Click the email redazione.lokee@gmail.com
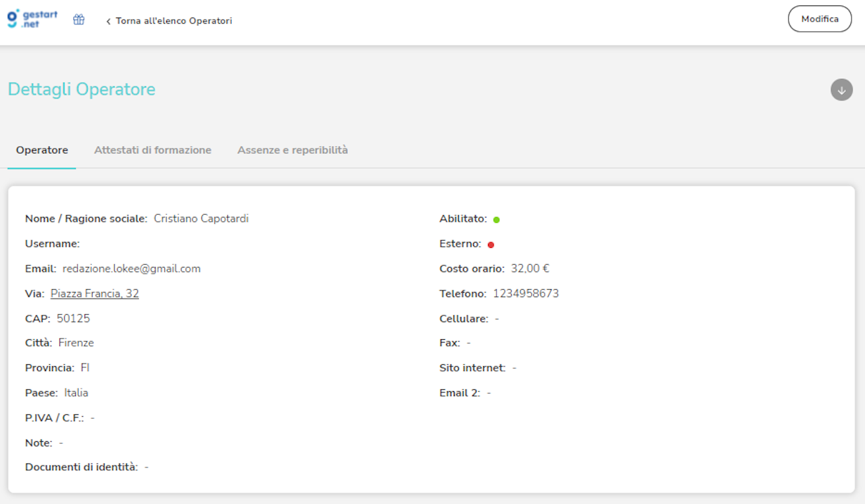 coord(132,268)
